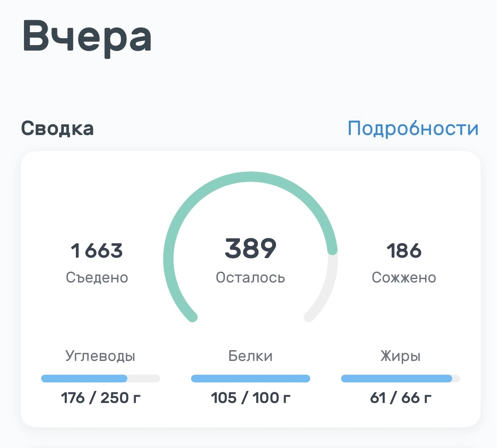Select the 1 663 eaten calories value
The width and height of the screenshot is (497, 448).
[x=97, y=251]
